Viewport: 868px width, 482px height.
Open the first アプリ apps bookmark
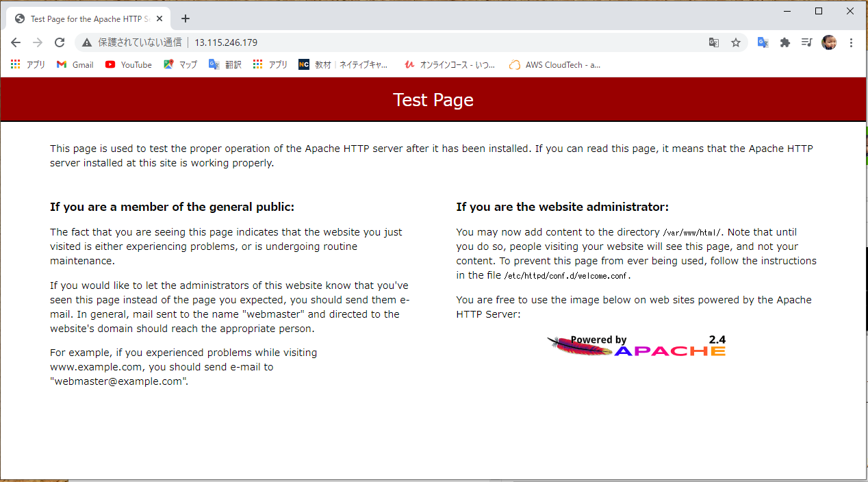click(28, 65)
